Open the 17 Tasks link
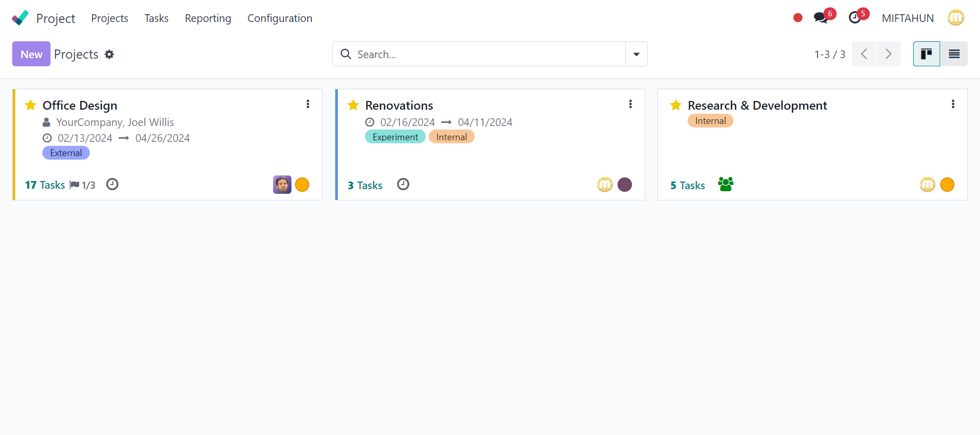This screenshot has height=435, width=980. pyautogui.click(x=45, y=185)
